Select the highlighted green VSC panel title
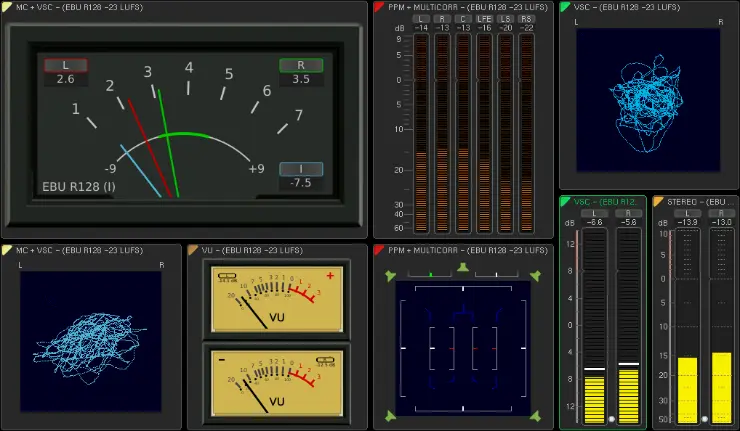 603,202
